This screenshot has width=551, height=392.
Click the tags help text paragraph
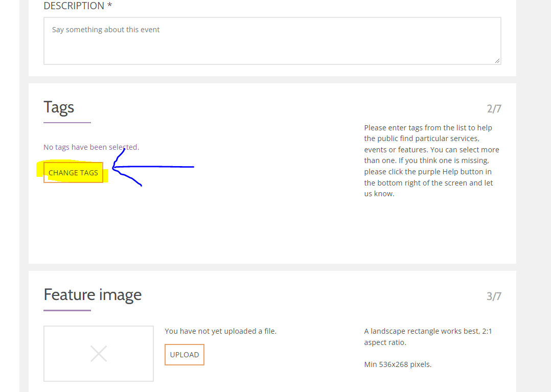[x=431, y=160]
